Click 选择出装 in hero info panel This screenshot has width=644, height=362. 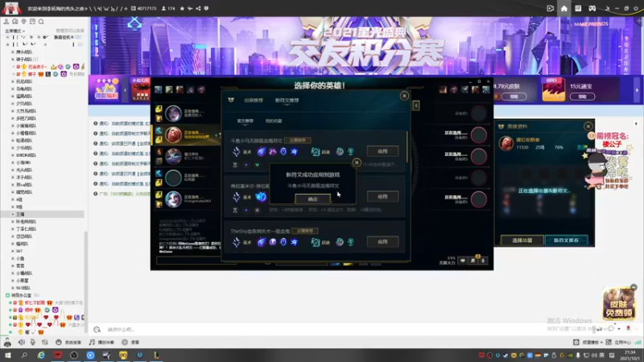[x=522, y=240]
